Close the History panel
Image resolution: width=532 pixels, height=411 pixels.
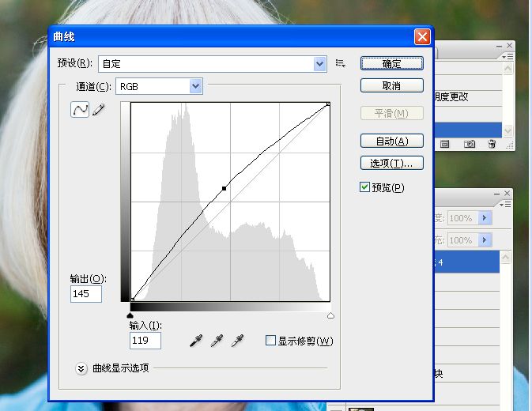[510, 45]
